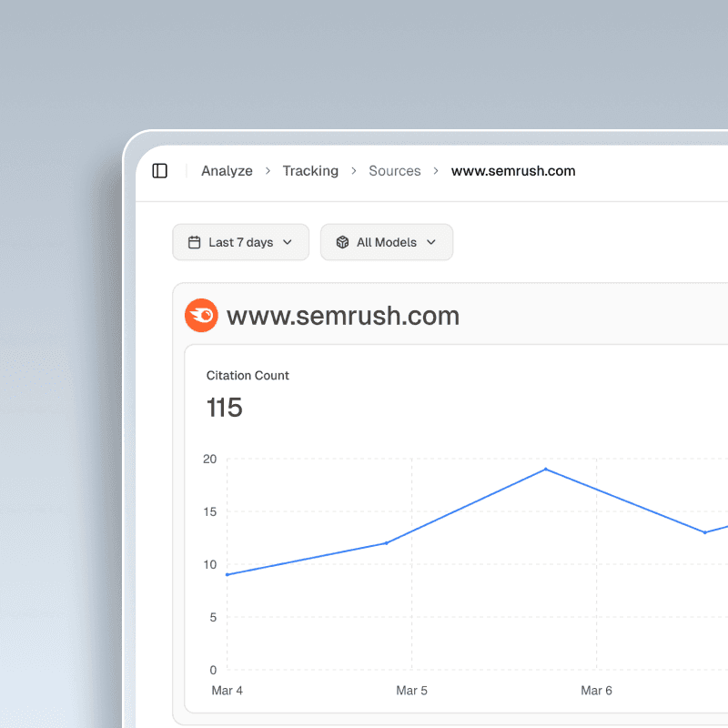Click the 20 y-axis label
The height and width of the screenshot is (728, 728).
click(210, 460)
